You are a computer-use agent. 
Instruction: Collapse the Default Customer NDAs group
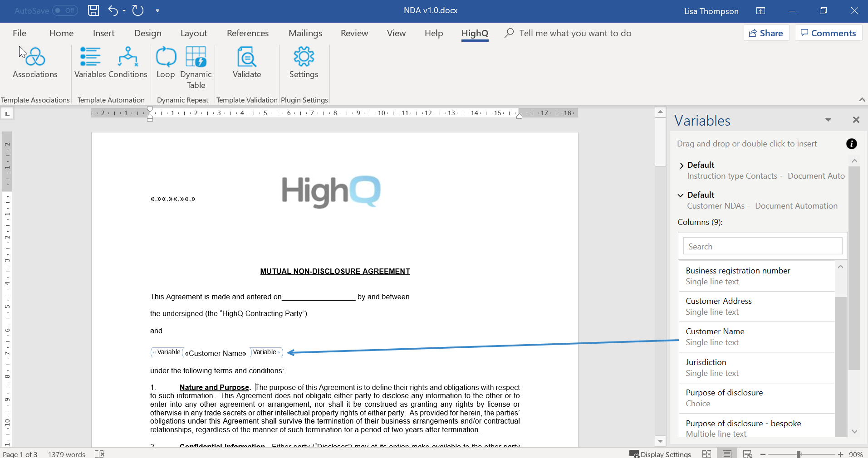click(681, 195)
